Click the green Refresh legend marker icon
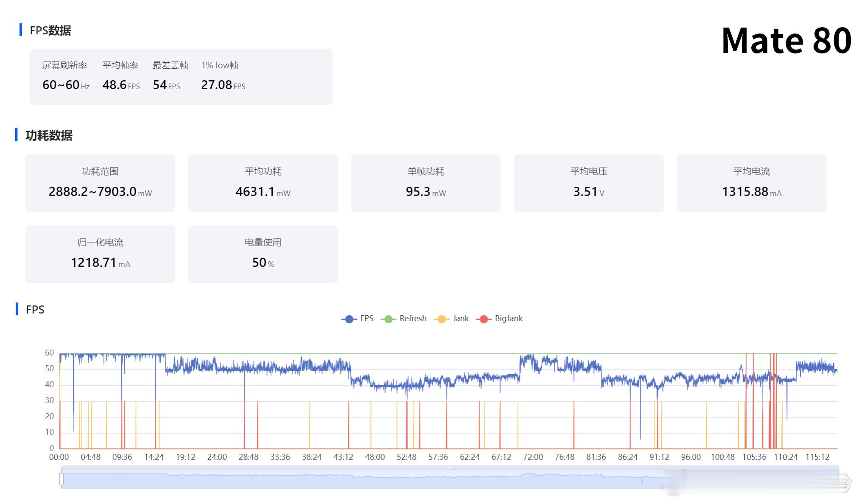 point(388,319)
